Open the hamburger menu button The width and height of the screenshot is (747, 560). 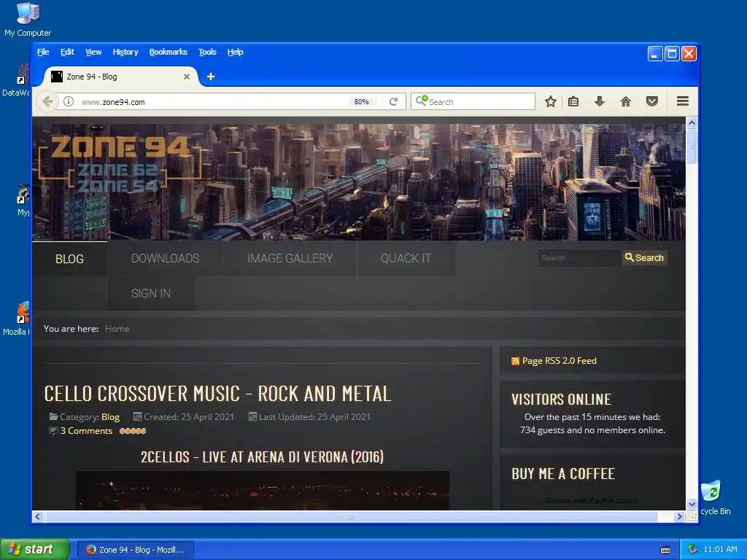point(683,101)
